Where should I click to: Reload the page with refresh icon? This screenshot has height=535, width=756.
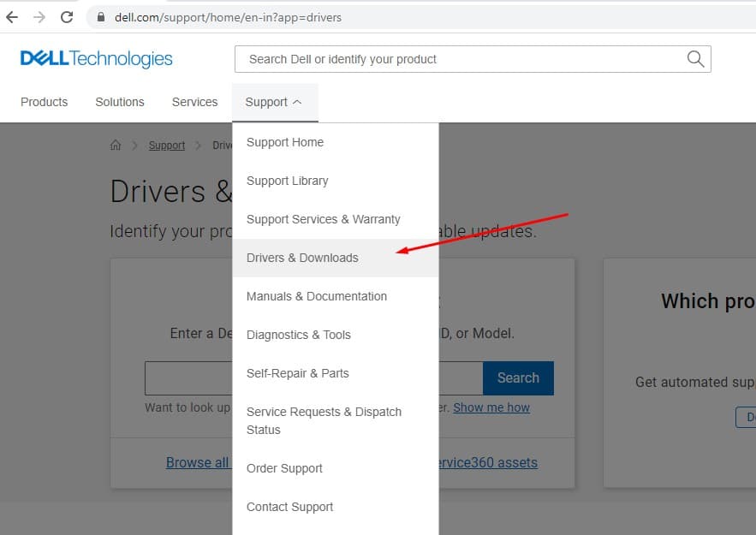click(67, 17)
